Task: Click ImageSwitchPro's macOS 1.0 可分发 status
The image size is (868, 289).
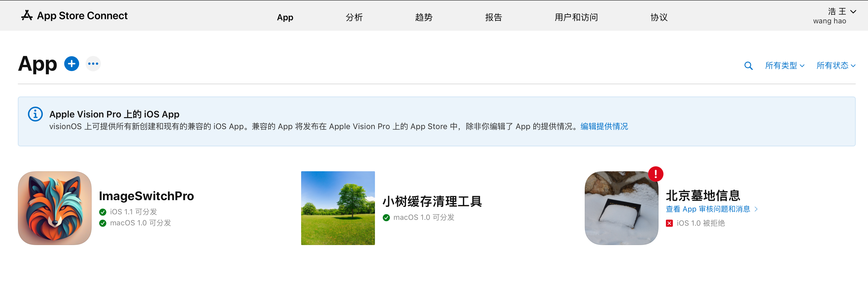Action: pyautogui.click(x=141, y=223)
